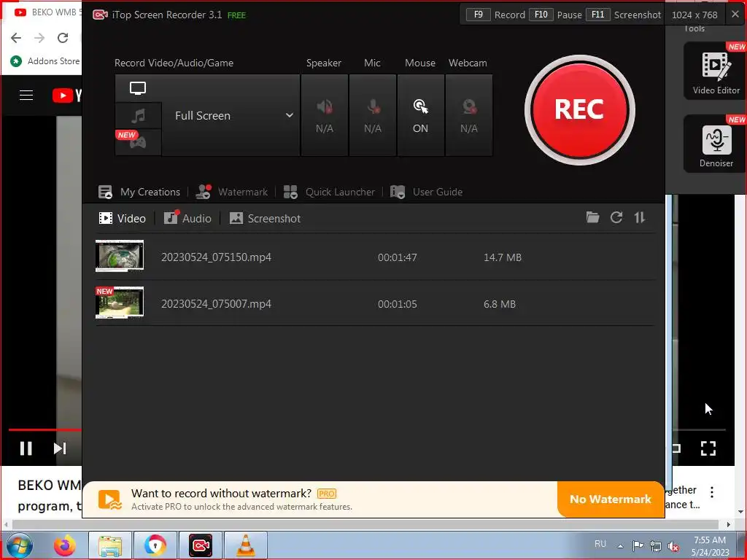747x560 pixels.
Task: Open the network tray icon
Action: 656,546
